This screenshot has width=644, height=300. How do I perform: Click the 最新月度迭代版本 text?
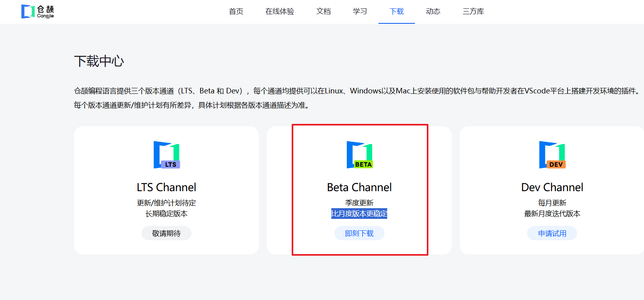click(x=552, y=214)
